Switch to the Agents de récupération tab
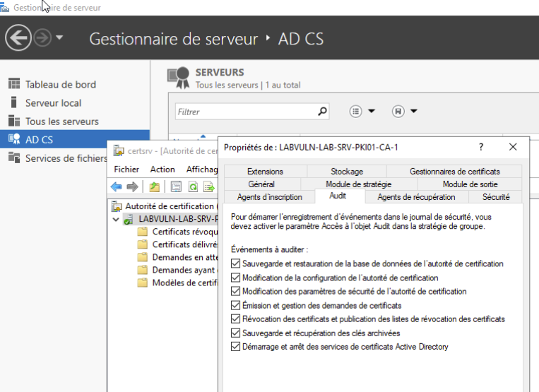Screen dimensions: 539x392 tap(416, 197)
